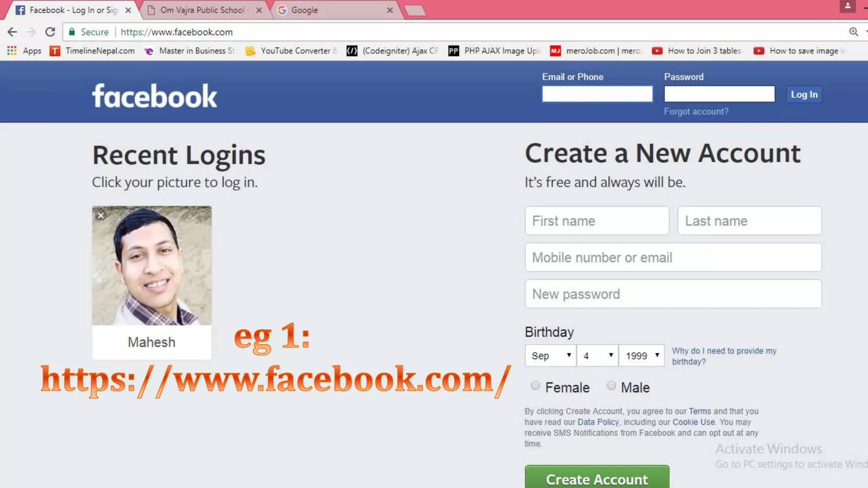Image resolution: width=868 pixels, height=488 pixels.
Task: Open the Apps grid bookmark icon
Action: (x=12, y=51)
